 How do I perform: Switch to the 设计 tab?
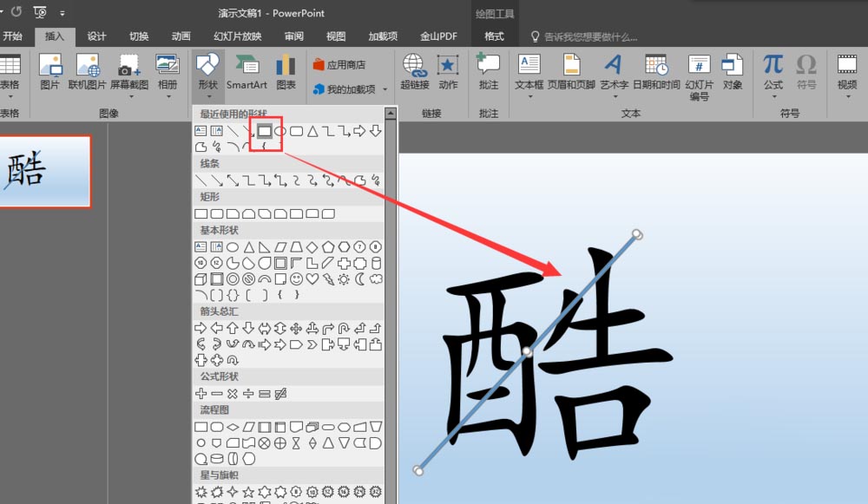[96, 36]
